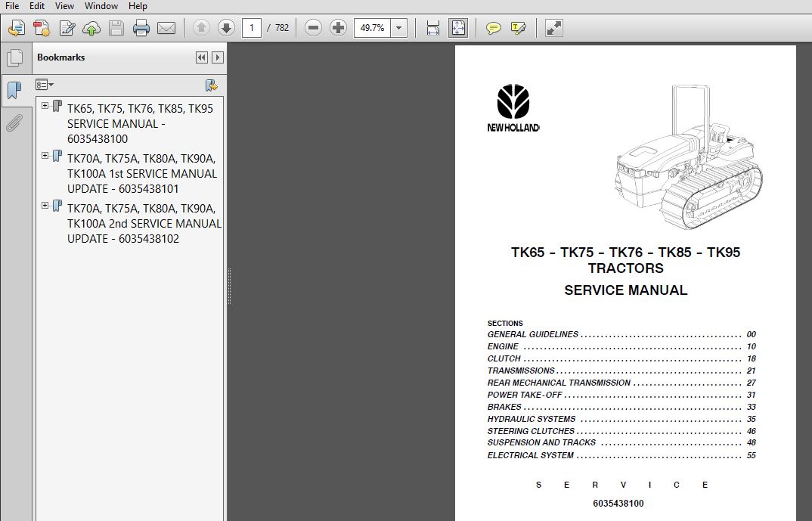This screenshot has height=521, width=812.
Task: Click the Create PDF toolbar icon
Action: pyautogui.click(x=42, y=28)
